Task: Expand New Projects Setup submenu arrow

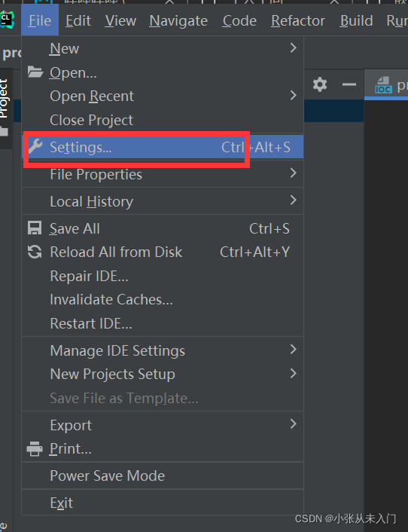Action: click(294, 373)
